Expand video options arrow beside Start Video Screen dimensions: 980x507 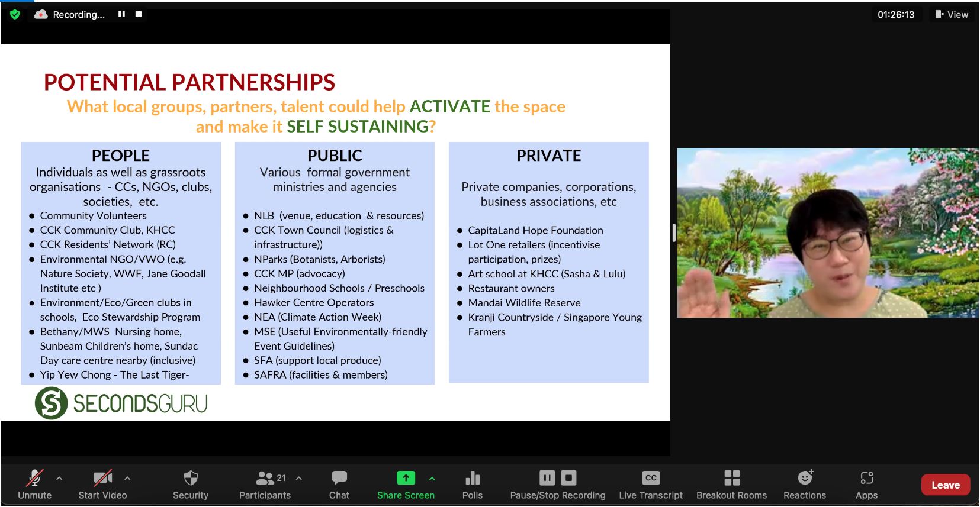click(x=127, y=478)
